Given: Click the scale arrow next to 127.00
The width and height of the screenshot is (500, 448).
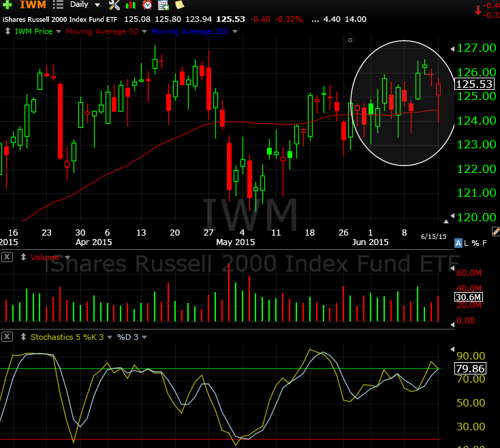Looking at the screenshot, I should (452, 49).
